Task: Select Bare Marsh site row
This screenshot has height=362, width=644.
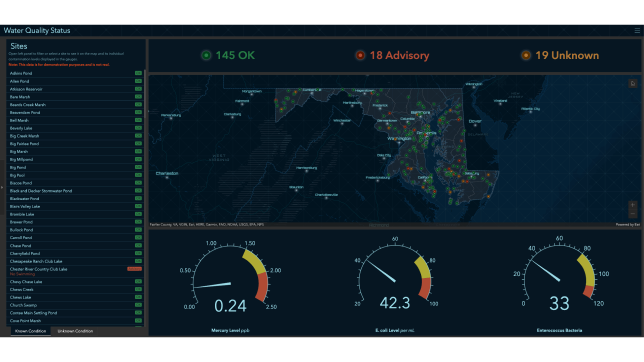Action: coord(76,97)
